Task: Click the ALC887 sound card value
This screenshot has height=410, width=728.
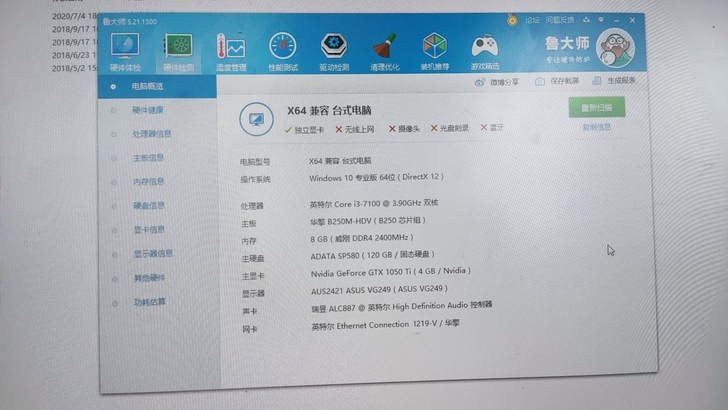Action: pos(402,307)
